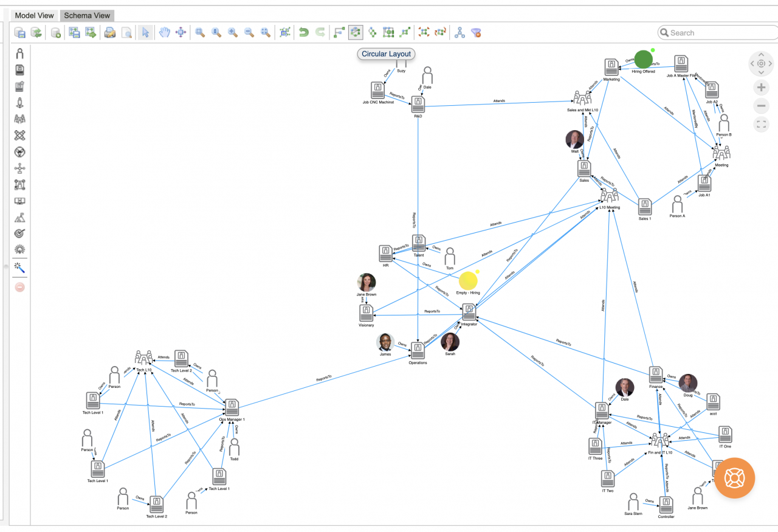
Task: Redo the last undone action
Action: [x=320, y=32]
